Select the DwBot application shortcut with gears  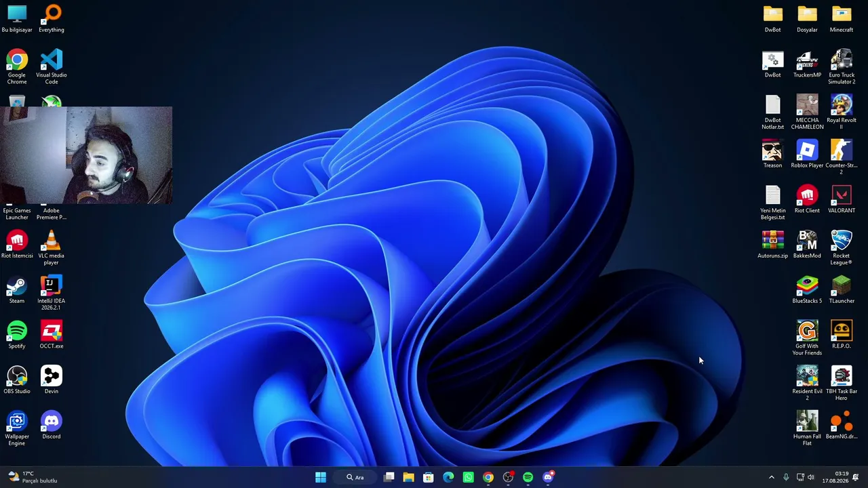[x=773, y=64]
